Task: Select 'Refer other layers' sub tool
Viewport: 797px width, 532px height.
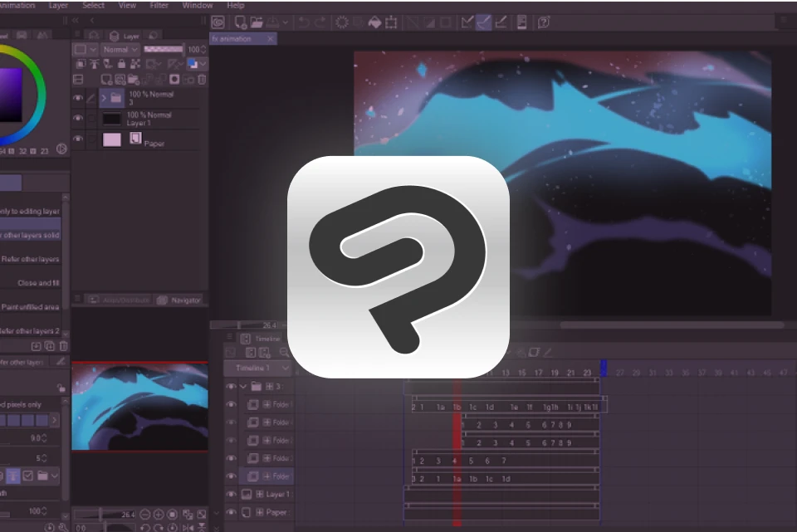Action: (31, 259)
